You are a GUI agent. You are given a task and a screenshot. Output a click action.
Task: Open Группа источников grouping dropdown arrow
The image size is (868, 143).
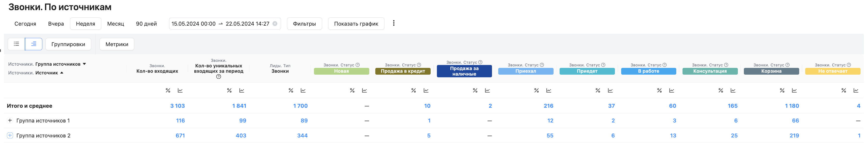84,64
